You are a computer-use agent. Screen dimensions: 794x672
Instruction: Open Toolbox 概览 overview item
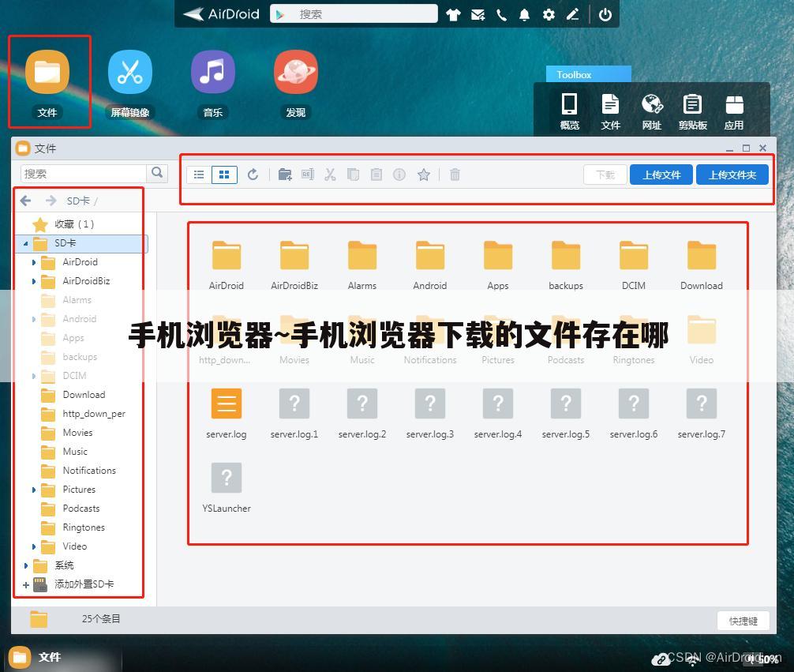[570, 111]
